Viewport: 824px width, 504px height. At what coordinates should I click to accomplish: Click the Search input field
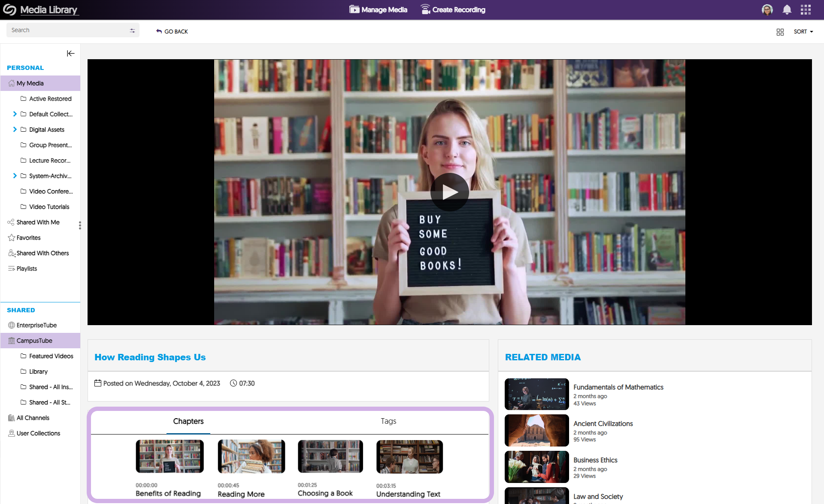[x=67, y=30]
